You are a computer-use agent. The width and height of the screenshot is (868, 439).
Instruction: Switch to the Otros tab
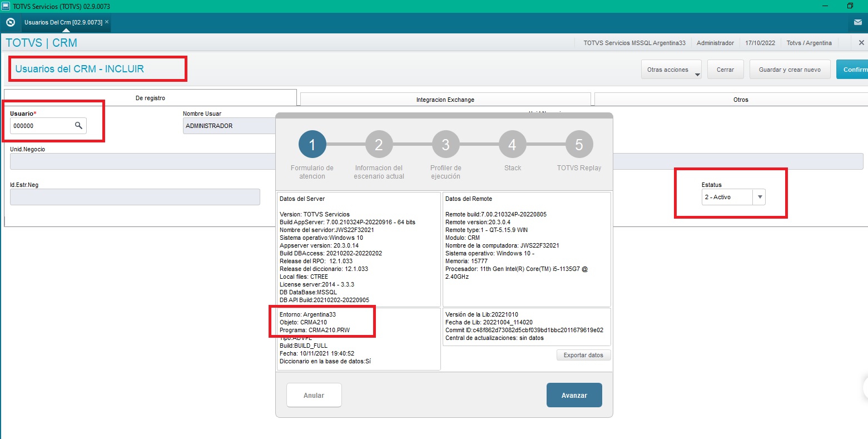pyautogui.click(x=741, y=100)
